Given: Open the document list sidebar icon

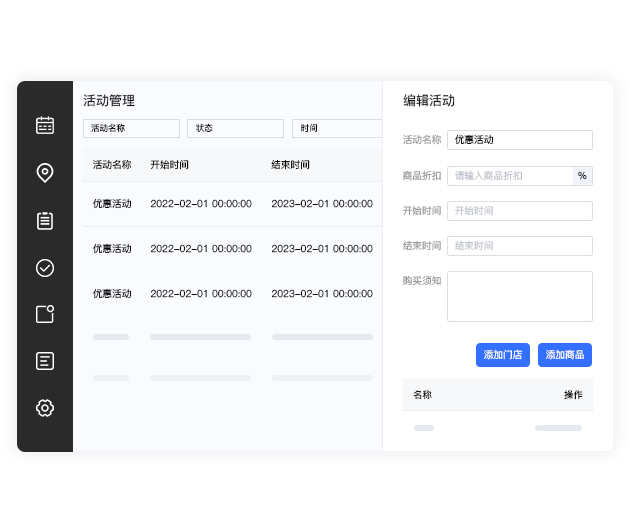Looking at the screenshot, I should [x=45, y=361].
